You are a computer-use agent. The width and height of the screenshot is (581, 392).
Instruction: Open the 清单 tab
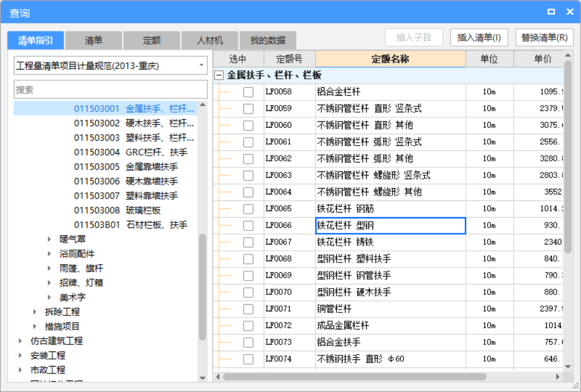tap(94, 41)
